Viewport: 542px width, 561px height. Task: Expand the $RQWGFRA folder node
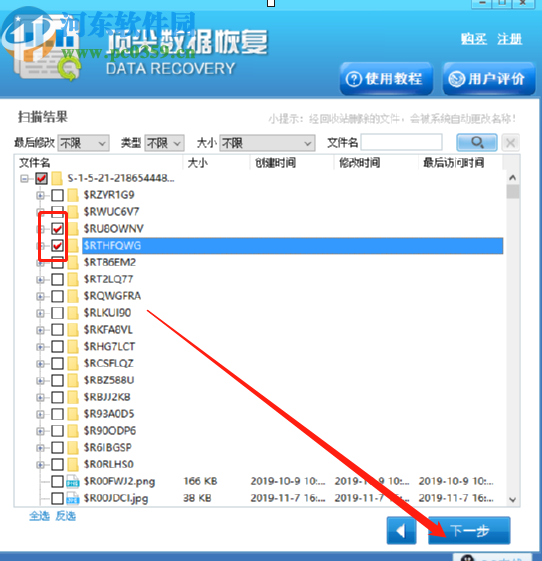coord(40,296)
